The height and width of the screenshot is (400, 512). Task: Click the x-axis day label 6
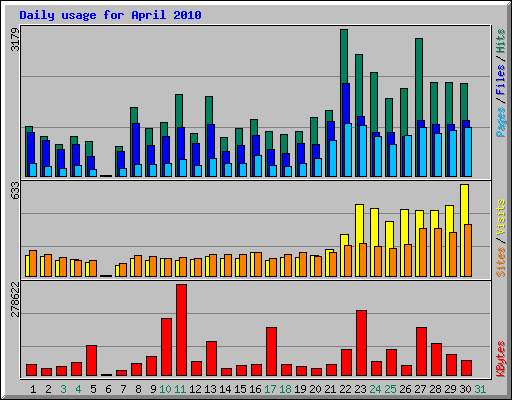point(108,389)
